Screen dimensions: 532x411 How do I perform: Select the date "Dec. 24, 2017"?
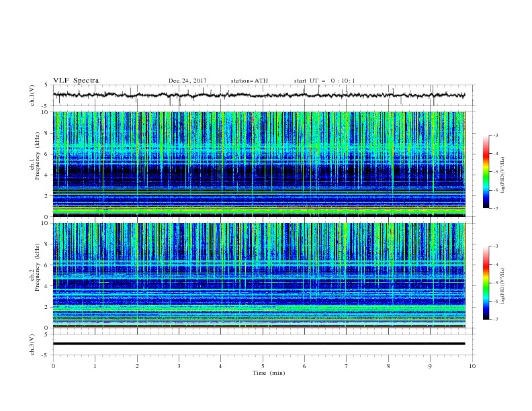click(187, 81)
